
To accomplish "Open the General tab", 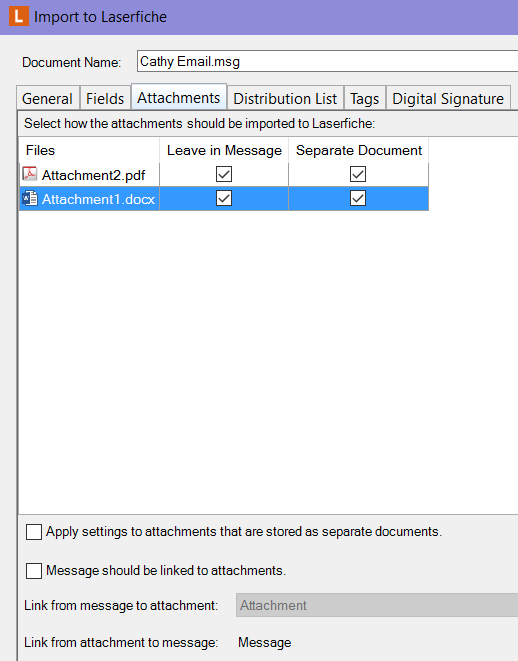I will click(48, 99).
